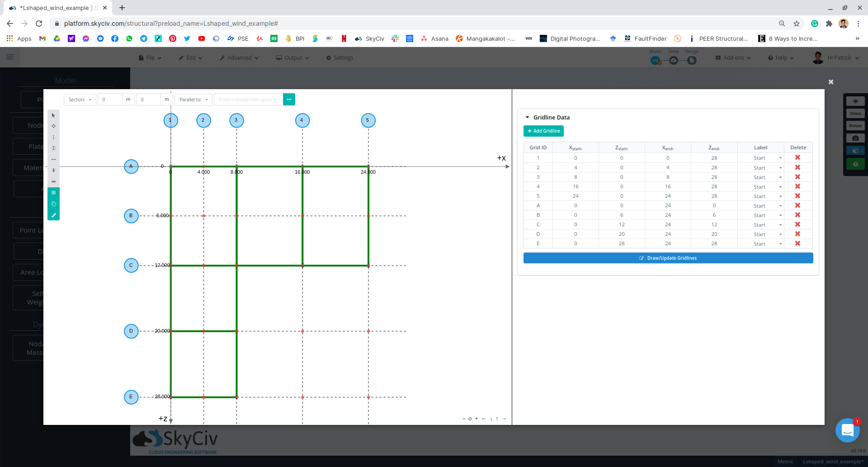Viewport: 868px width, 467px height.
Task: Click the Zstart cell of gridline E
Action: pyautogui.click(x=622, y=243)
